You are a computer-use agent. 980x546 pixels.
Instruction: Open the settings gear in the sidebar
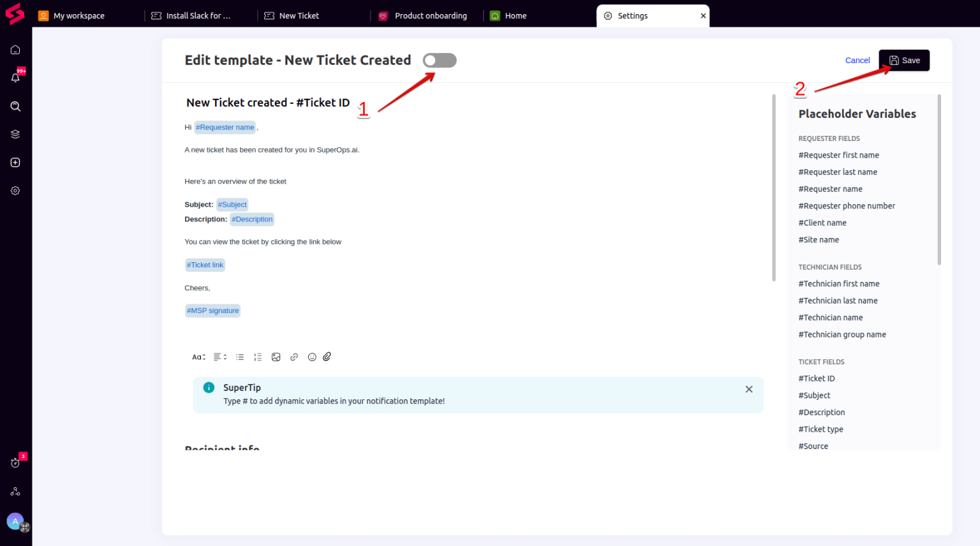tap(15, 190)
